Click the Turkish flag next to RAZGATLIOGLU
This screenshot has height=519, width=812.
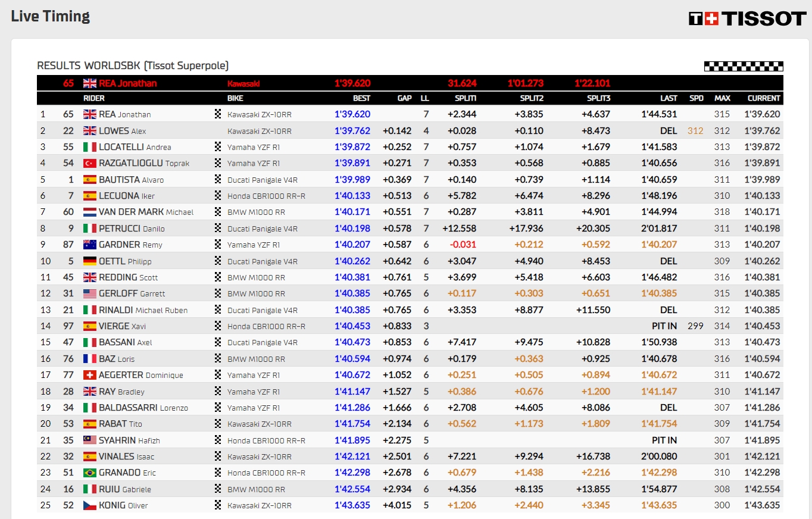[89, 163]
